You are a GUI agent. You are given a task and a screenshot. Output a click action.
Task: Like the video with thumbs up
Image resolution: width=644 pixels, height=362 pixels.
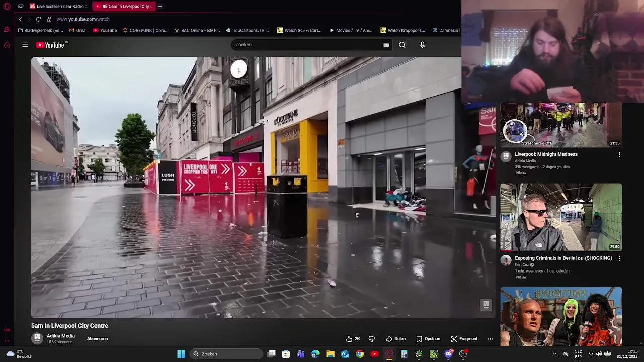point(353,339)
